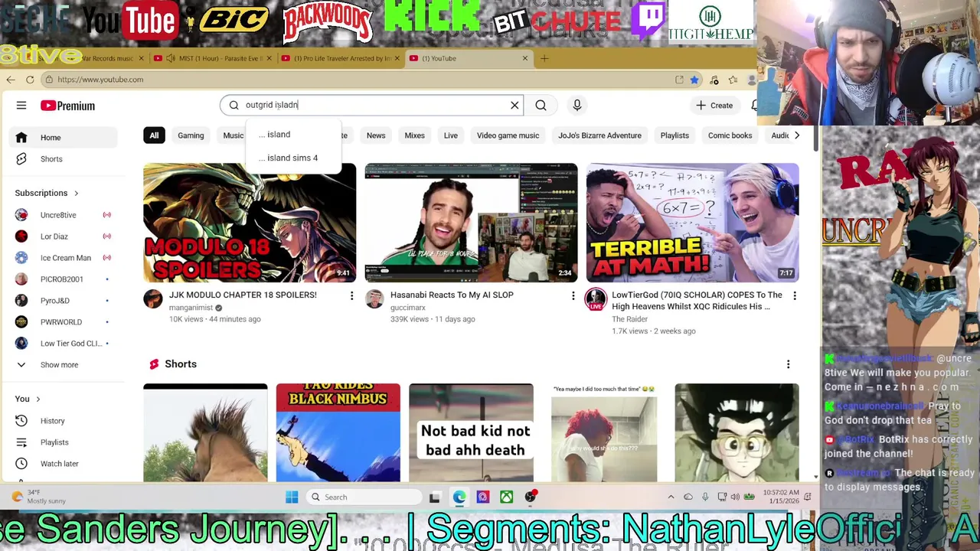This screenshot has width=980, height=551.
Task: Open the Uncre8tive subscription channel
Action: point(63,215)
